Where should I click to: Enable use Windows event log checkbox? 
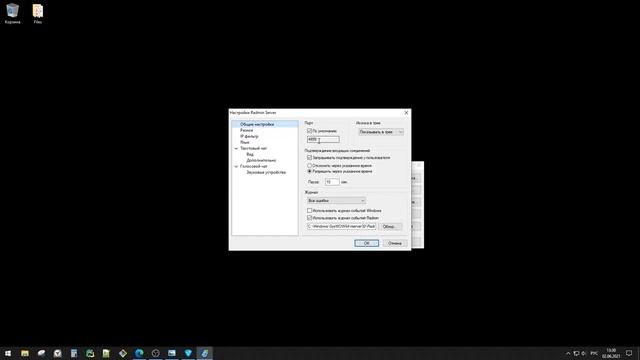coord(309,211)
